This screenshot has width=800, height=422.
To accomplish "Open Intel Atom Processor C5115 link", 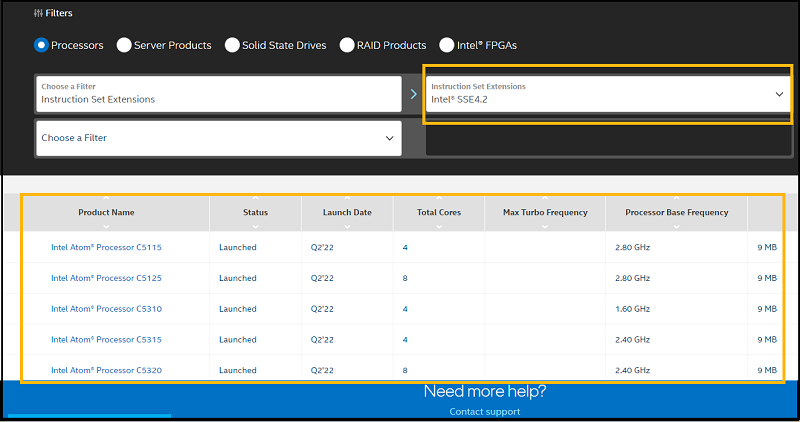I will (106, 247).
